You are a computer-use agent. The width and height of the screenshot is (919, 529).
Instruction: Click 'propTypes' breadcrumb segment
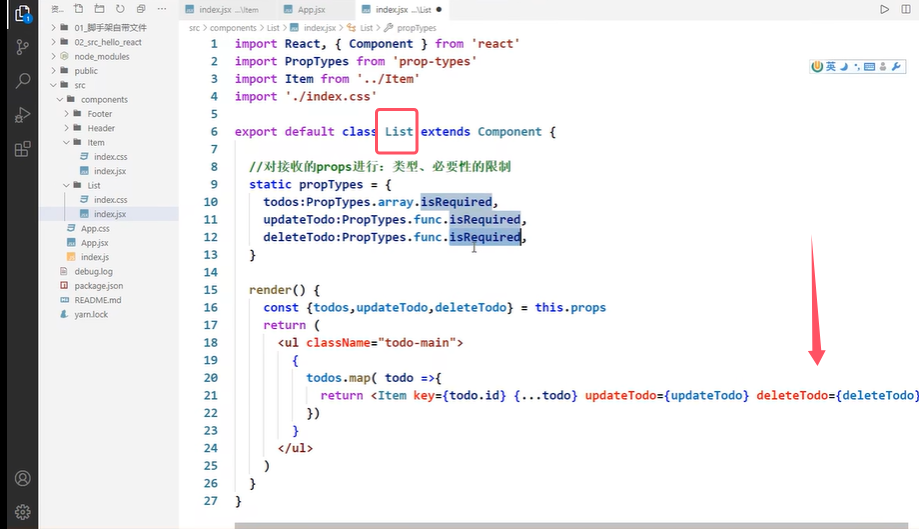point(416,28)
